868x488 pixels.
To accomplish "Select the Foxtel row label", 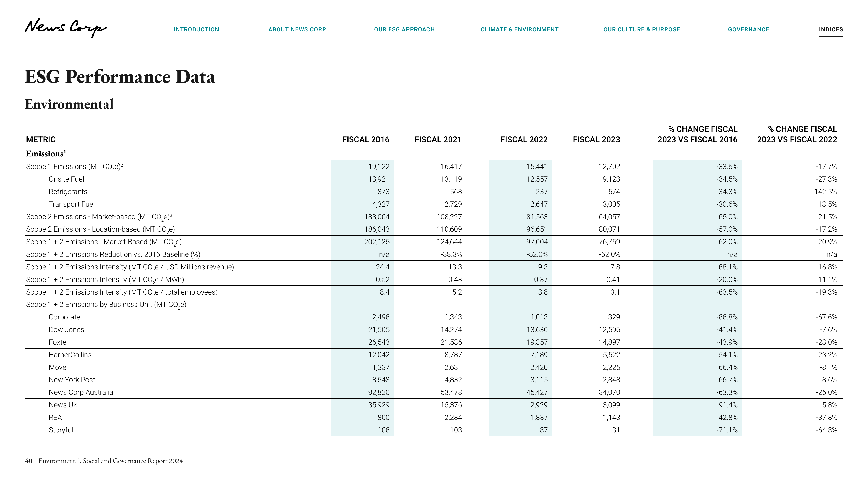I will [58, 342].
